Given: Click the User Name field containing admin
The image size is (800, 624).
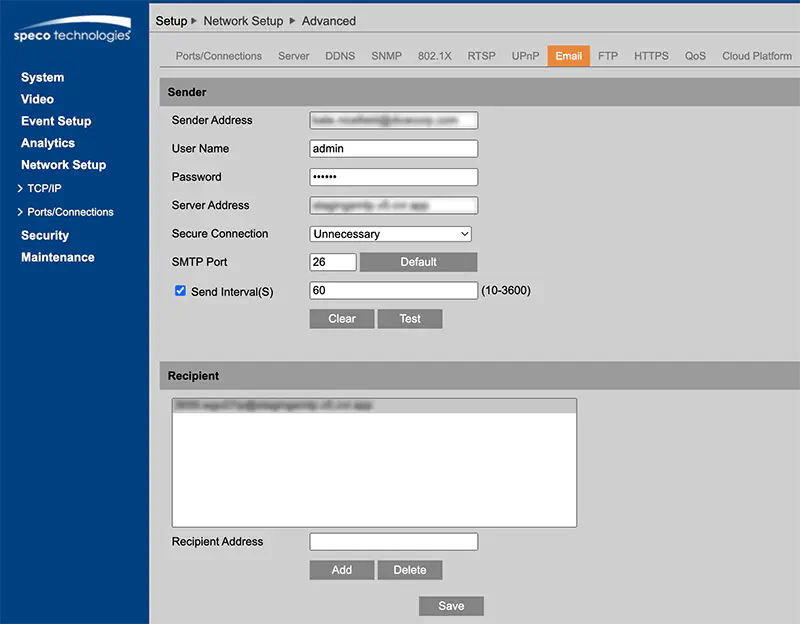Looking at the screenshot, I should point(393,148).
